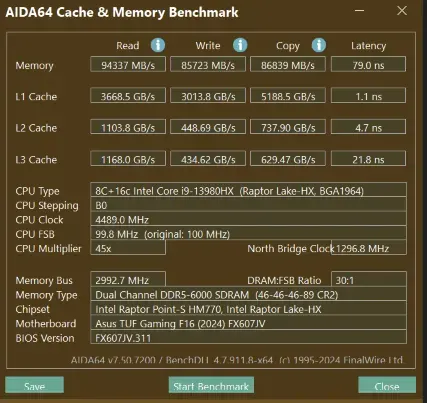
Task: Select L1 Cache copy 5188.5 GB/s
Action: pos(288,96)
